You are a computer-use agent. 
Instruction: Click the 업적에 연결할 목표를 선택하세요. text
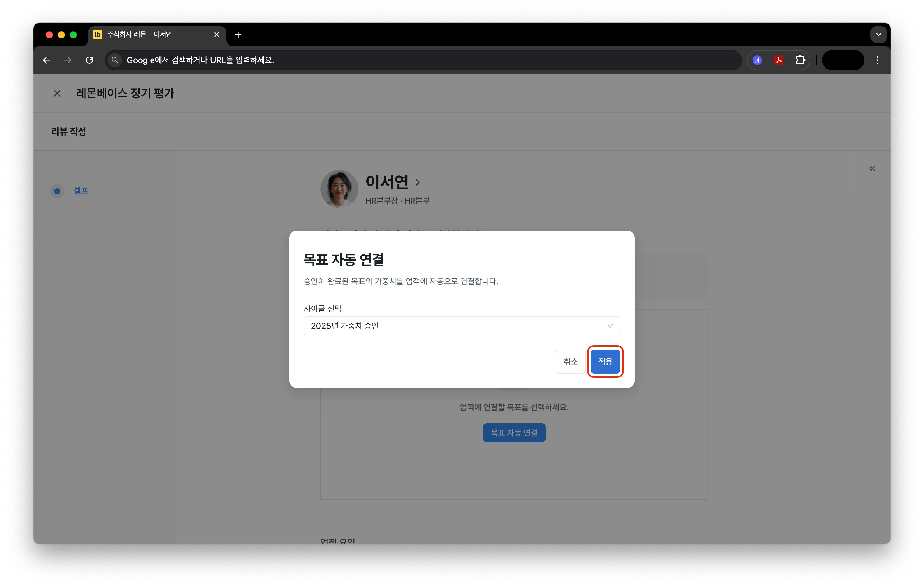(x=514, y=407)
